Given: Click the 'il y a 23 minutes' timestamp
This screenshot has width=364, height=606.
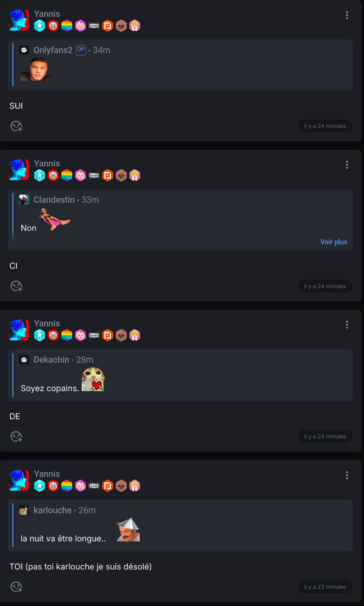Looking at the screenshot, I should [325, 586].
